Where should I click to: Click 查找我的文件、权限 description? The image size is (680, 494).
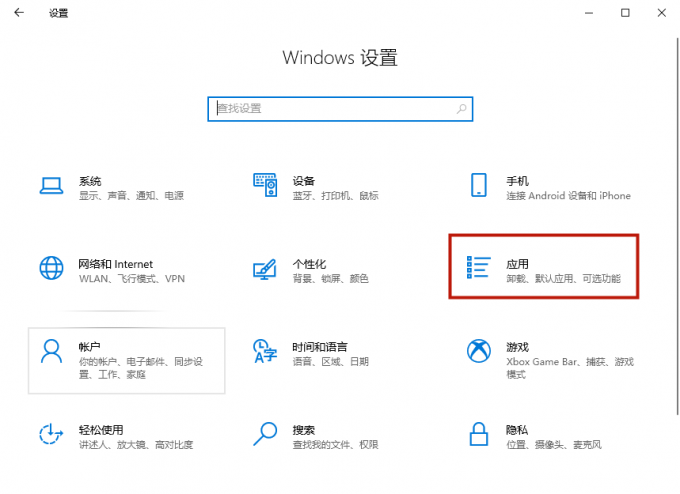tap(336, 445)
